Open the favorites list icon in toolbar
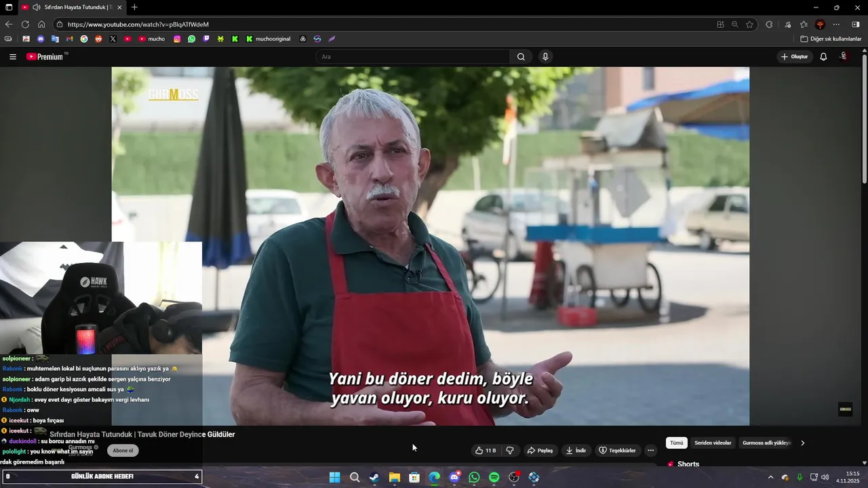The width and height of the screenshot is (868, 488). [x=804, y=24]
